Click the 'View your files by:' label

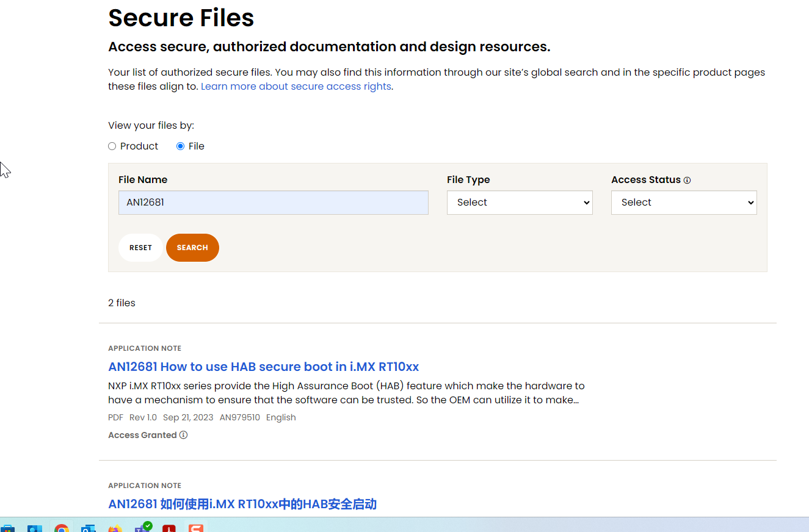[151, 126]
